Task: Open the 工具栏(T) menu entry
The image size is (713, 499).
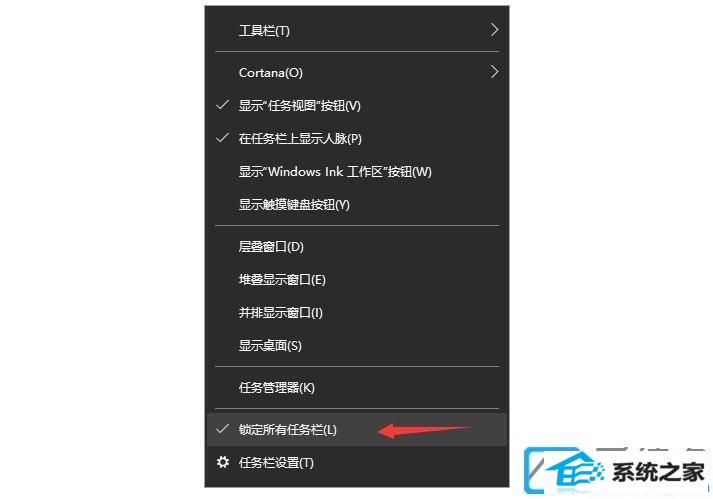Action: click(357, 30)
